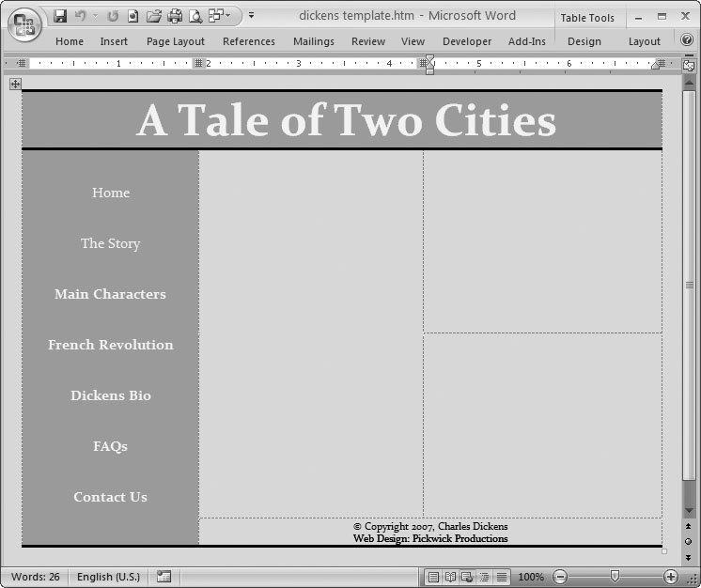Open the Office Button menu

[x=23, y=23]
